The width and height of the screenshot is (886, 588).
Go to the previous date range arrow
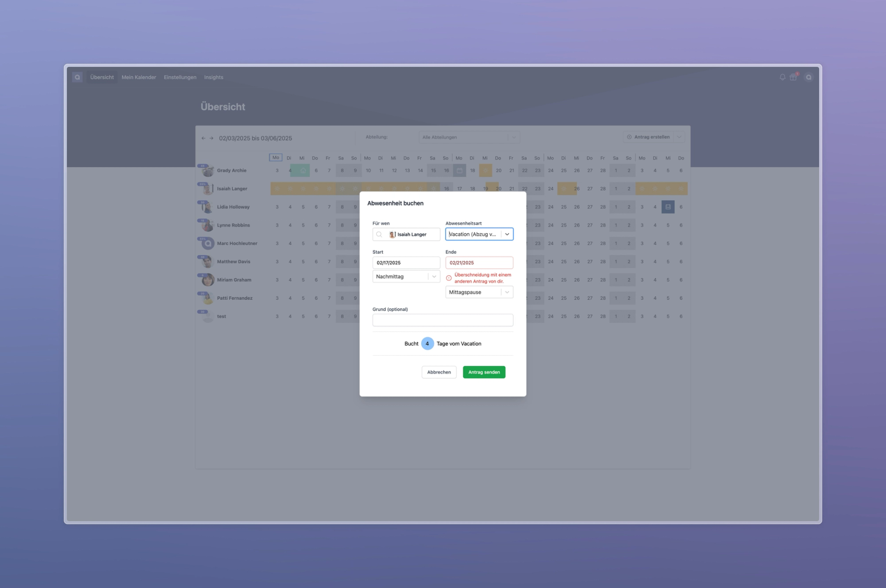204,138
